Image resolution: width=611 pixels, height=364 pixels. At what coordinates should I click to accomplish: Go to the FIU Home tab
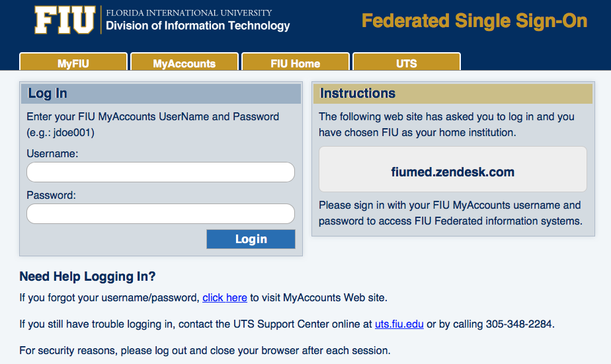click(x=296, y=61)
